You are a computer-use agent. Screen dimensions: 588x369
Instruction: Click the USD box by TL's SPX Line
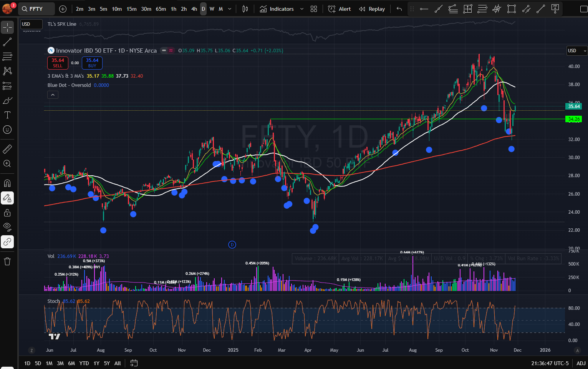coord(31,24)
